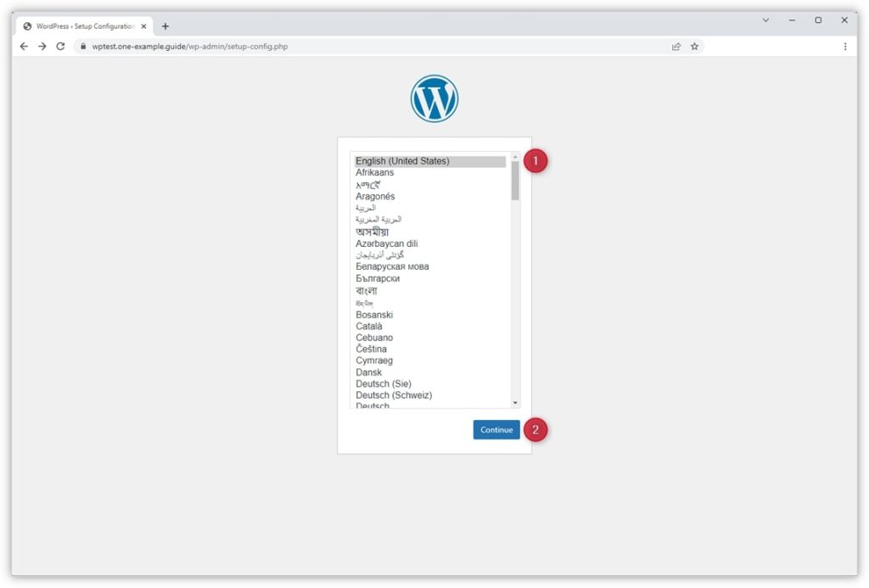The image size is (869, 588).
Task: Select Čeština language option
Action: (x=430, y=349)
